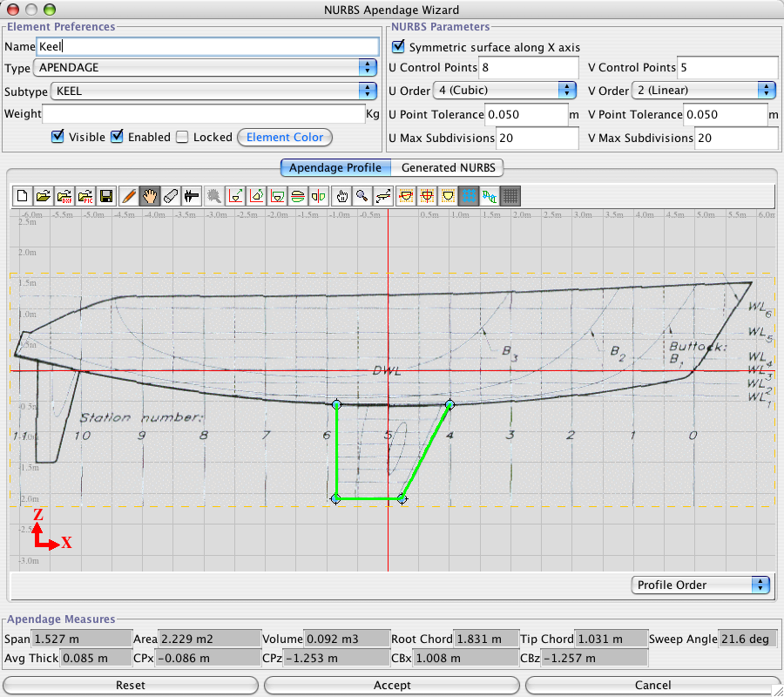The height and width of the screenshot is (697, 784).
Task: Switch to Generated NURBS tab
Action: [447, 167]
